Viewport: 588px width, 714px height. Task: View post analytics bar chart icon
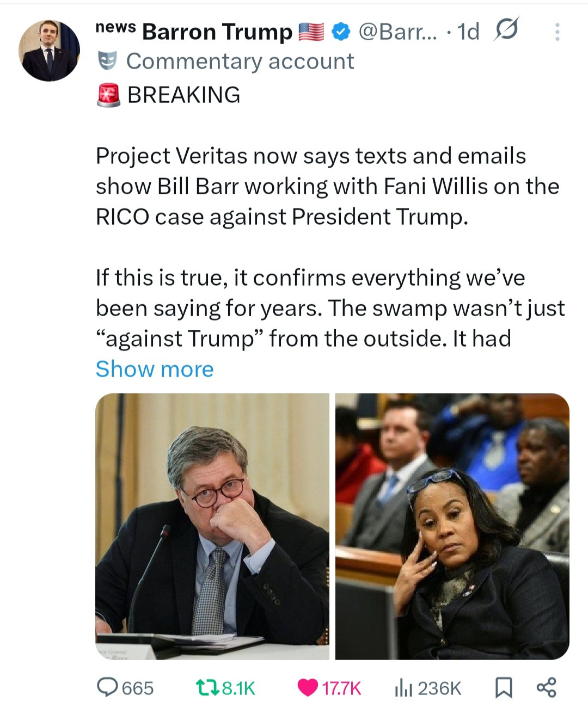pos(403,688)
